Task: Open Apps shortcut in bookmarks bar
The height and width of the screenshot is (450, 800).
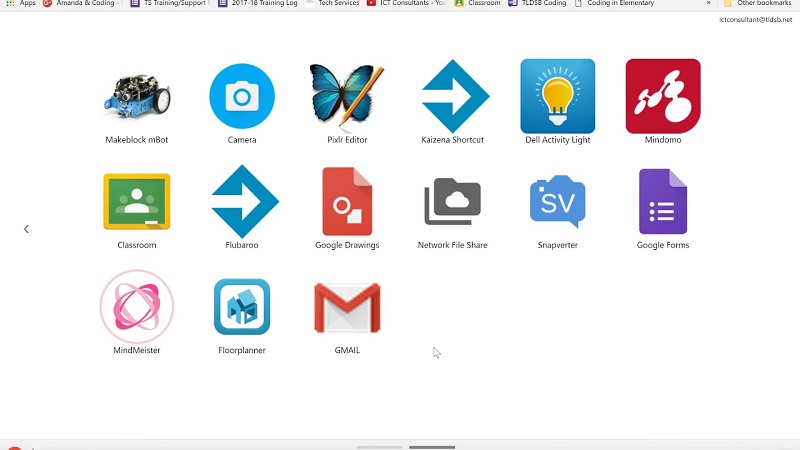Action: point(21,3)
